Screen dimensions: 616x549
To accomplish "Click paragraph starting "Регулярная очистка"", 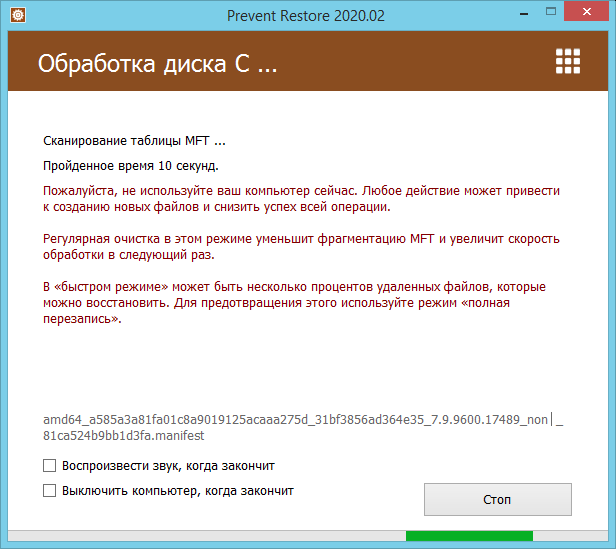I will click(301, 247).
